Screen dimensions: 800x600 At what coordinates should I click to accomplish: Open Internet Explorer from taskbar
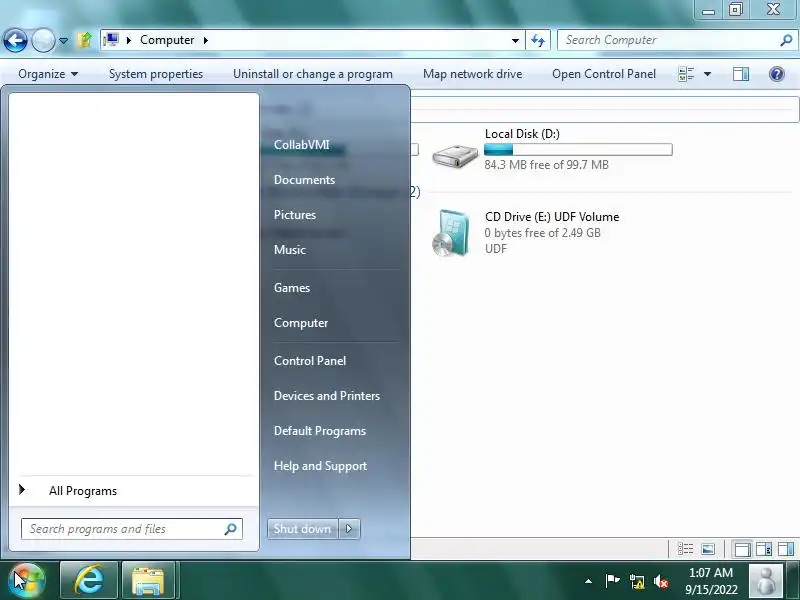[89, 580]
